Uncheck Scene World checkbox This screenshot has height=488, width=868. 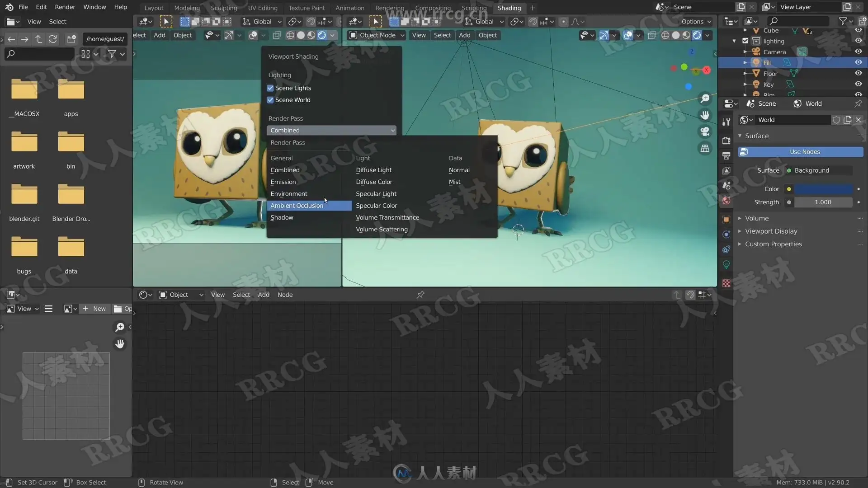(x=270, y=100)
